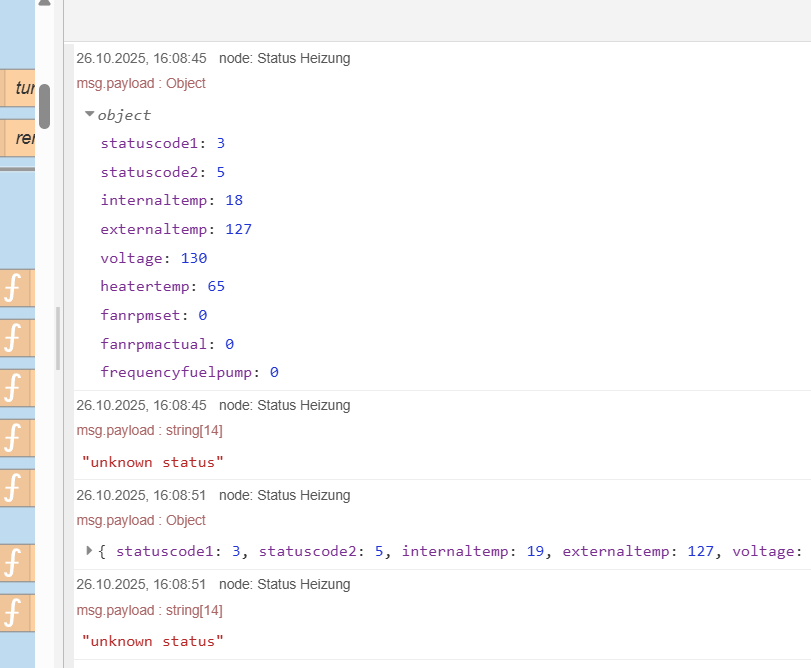Click the scroll up arrow
This screenshot has width=811, height=668.
point(44,5)
